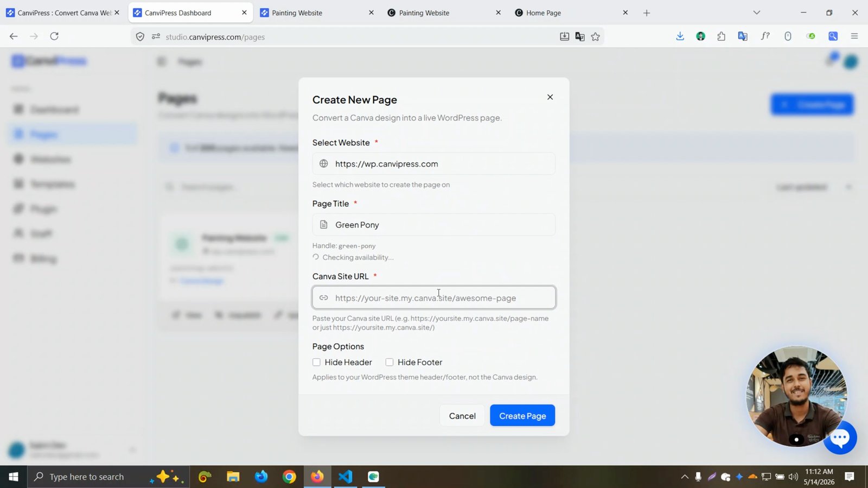Click the taskbar search box

pos(108,477)
